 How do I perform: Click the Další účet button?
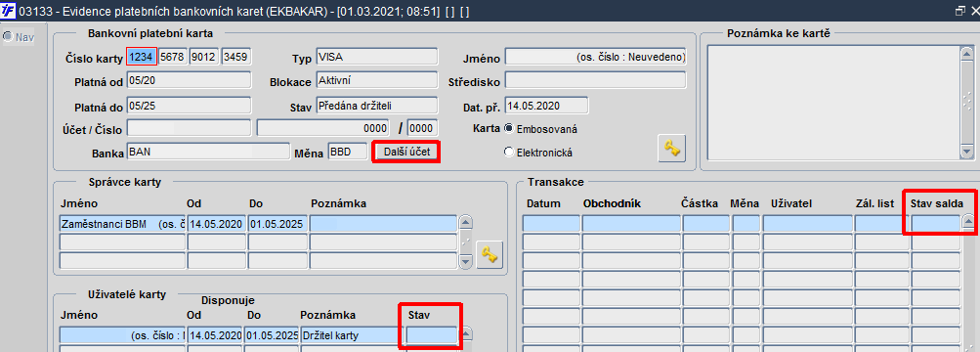pyautogui.click(x=406, y=152)
